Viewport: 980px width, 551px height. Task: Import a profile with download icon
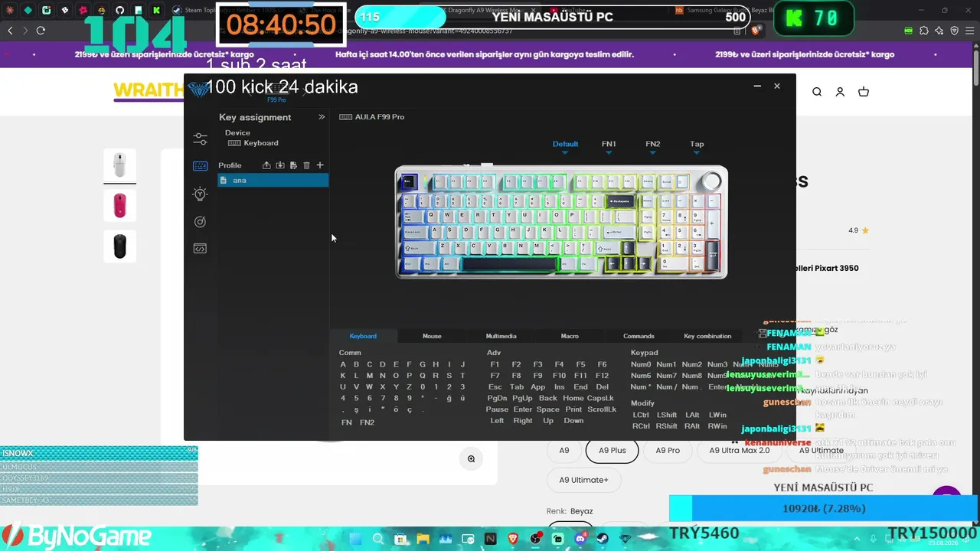point(280,165)
